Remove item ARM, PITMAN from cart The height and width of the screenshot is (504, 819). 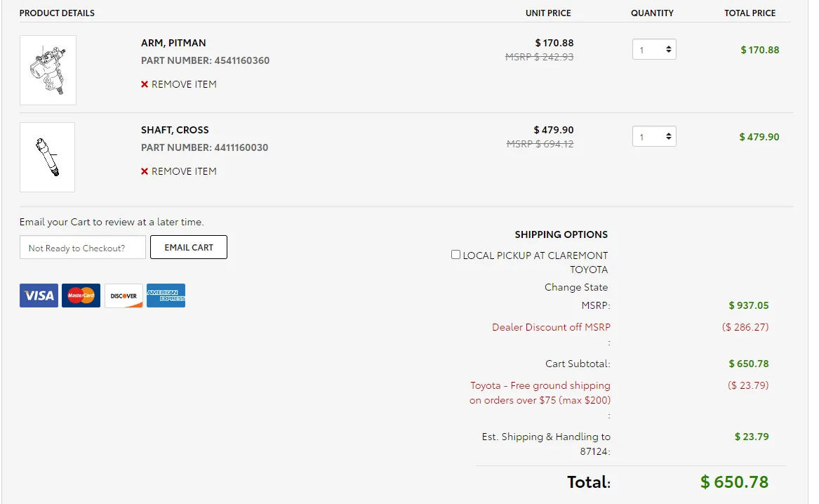point(179,84)
